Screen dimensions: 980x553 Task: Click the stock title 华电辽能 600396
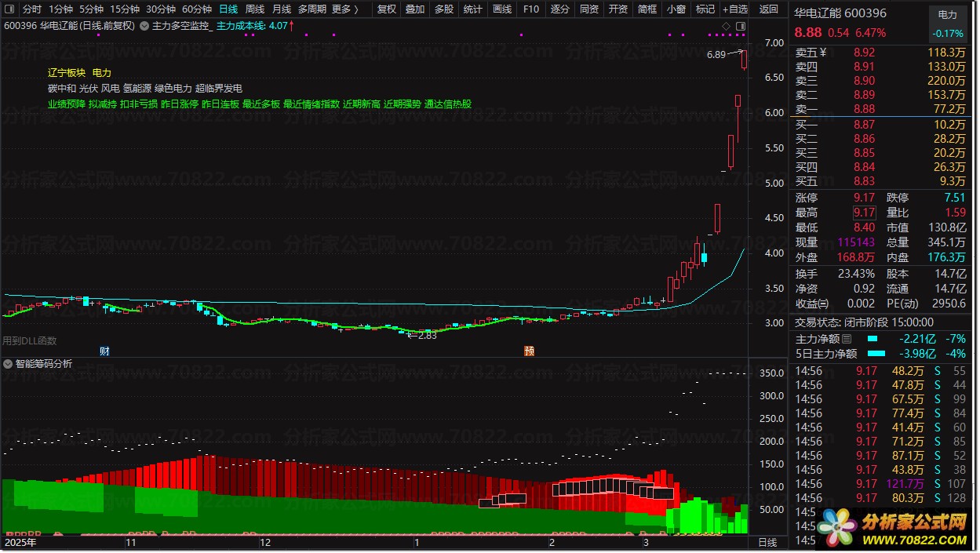point(840,13)
